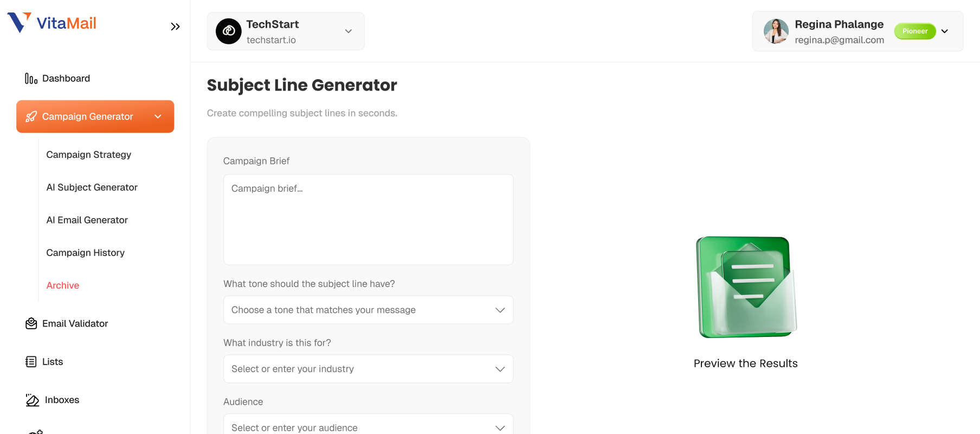980x434 pixels.
Task: Click the Lists icon in sidebar
Action: click(31, 362)
